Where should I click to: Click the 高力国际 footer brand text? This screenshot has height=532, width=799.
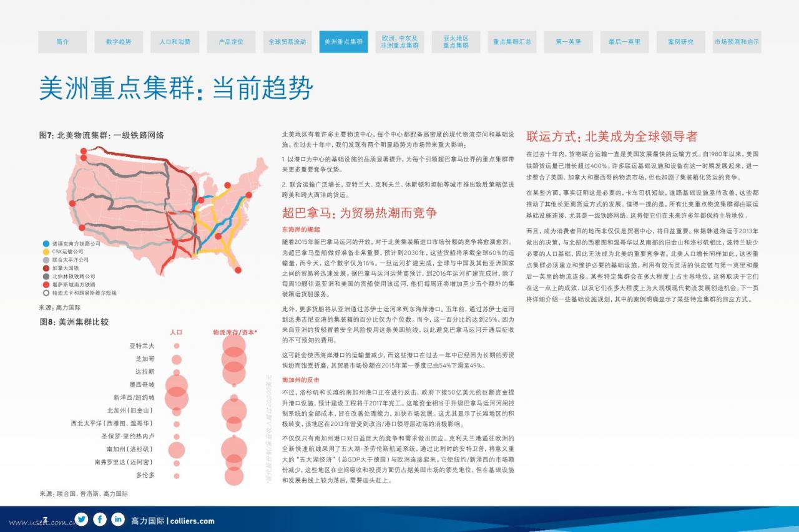click(148, 521)
